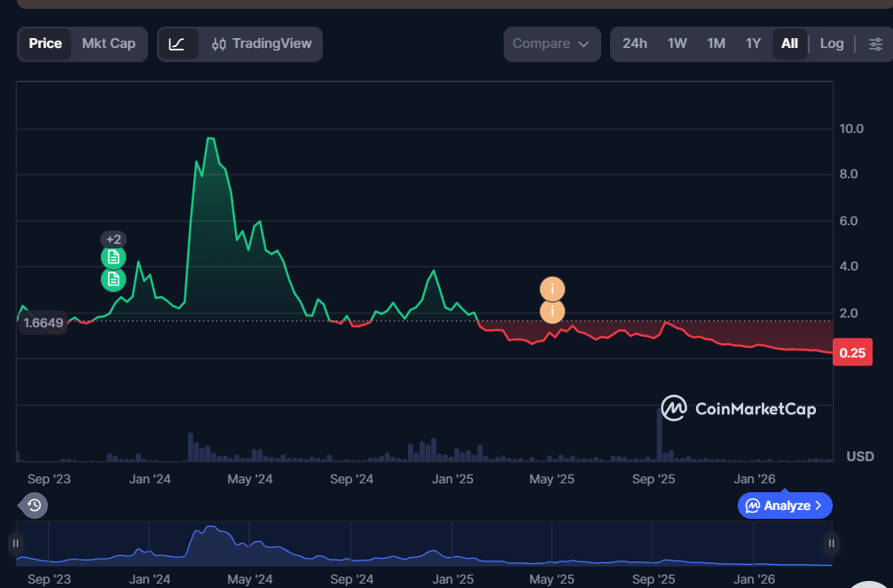The width and height of the screenshot is (893, 588).
Task: Enable the Price display mode
Action: point(45,43)
